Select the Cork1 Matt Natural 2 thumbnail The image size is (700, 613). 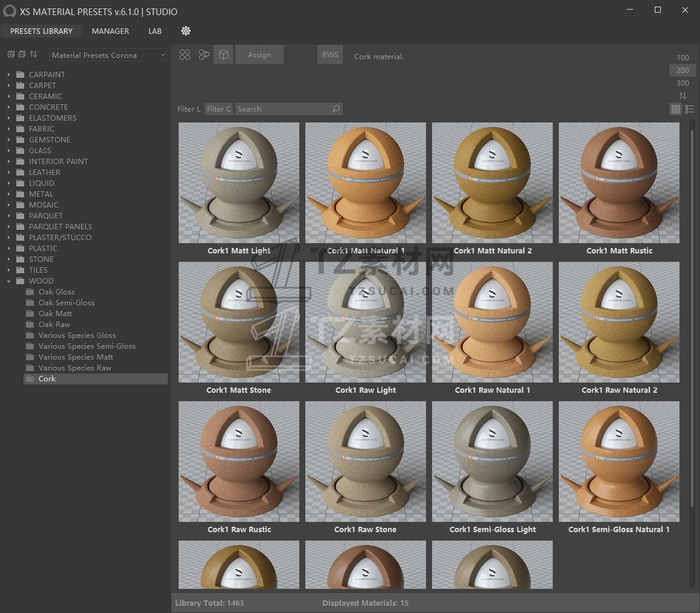tap(492, 183)
